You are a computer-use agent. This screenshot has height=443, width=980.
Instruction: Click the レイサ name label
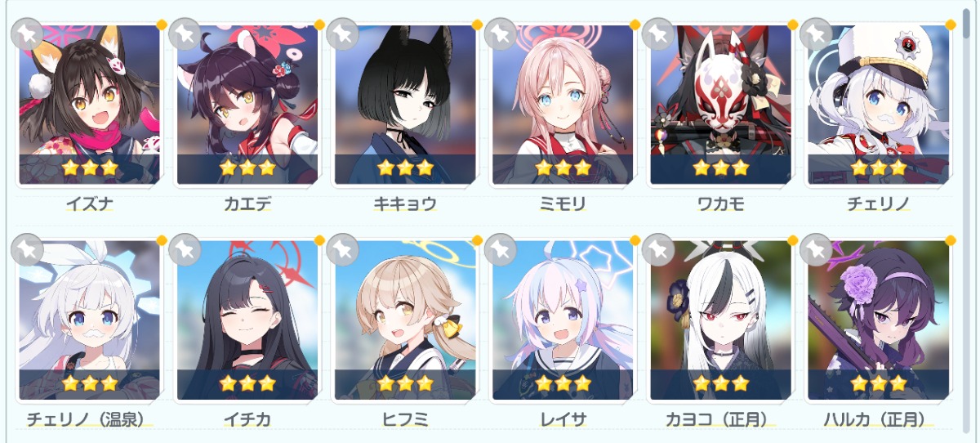pyautogui.click(x=563, y=420)
